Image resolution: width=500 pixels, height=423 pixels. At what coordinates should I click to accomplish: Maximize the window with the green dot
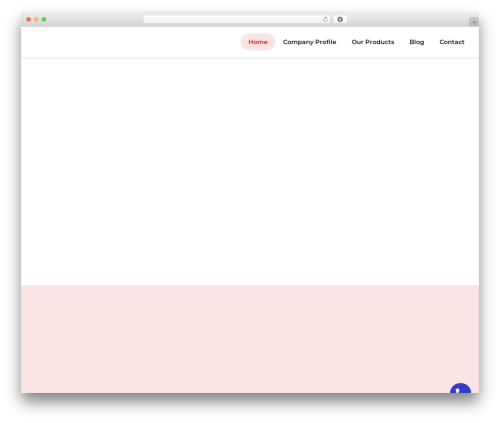click(x=44, y=19)
